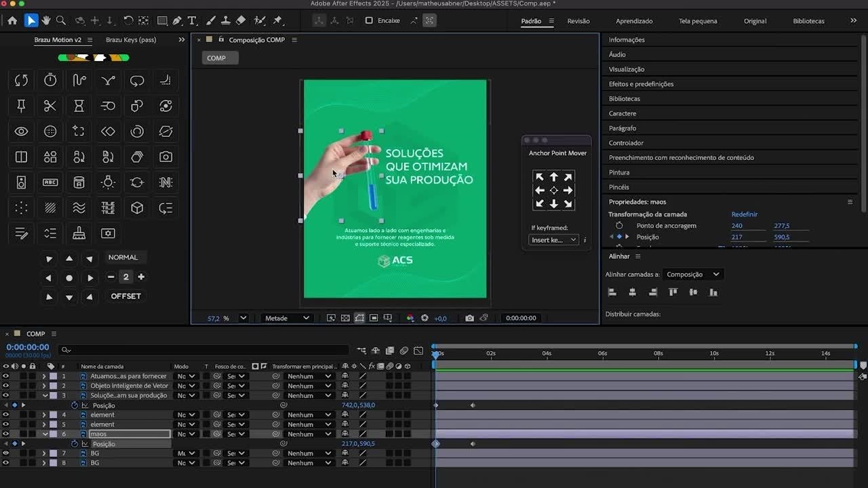Choose the Type (T) tool
The image size is (868, 488).
click(192, 20)
